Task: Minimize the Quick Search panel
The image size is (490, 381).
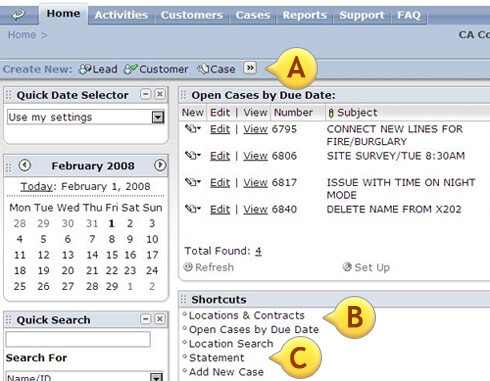Action: [x=146, y=319]
